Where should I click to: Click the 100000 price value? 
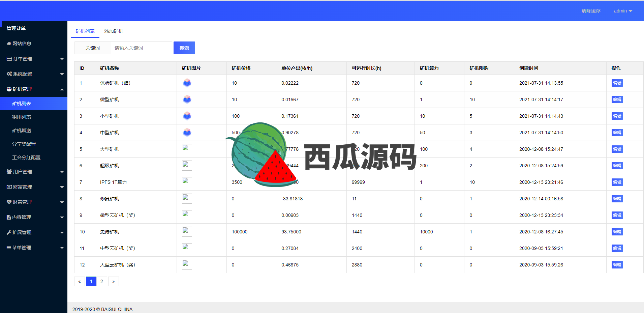tap(240, 232)
